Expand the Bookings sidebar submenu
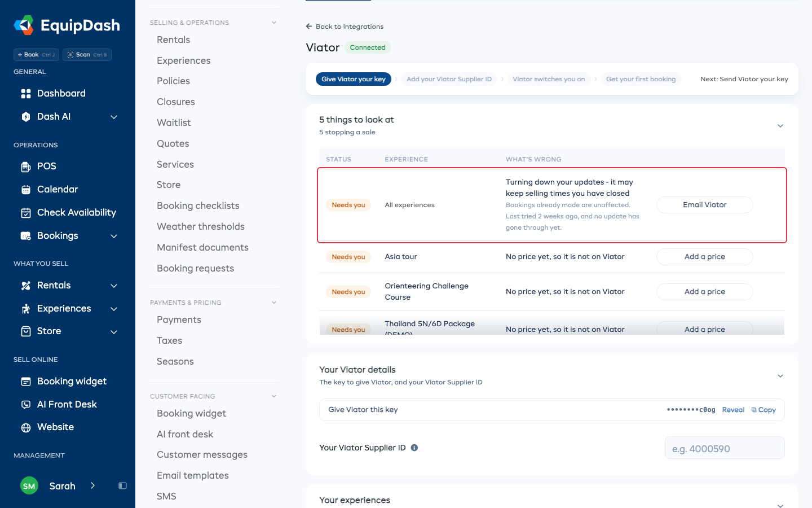812x508 pixels. point(114,236)
